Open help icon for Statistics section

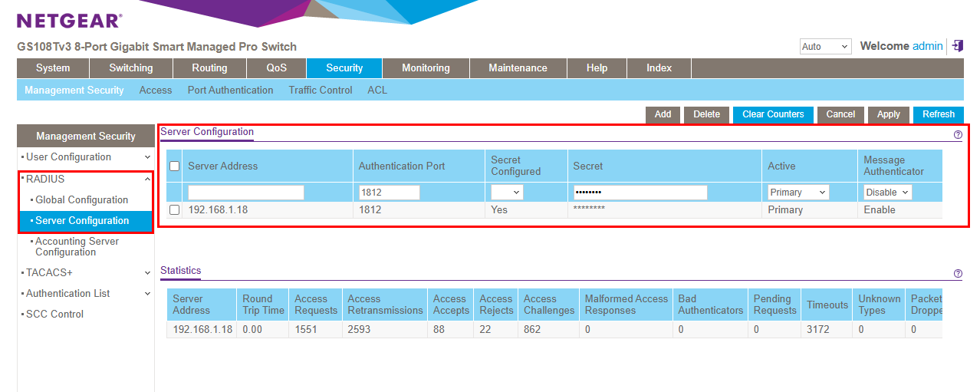(x=957, y=274)
